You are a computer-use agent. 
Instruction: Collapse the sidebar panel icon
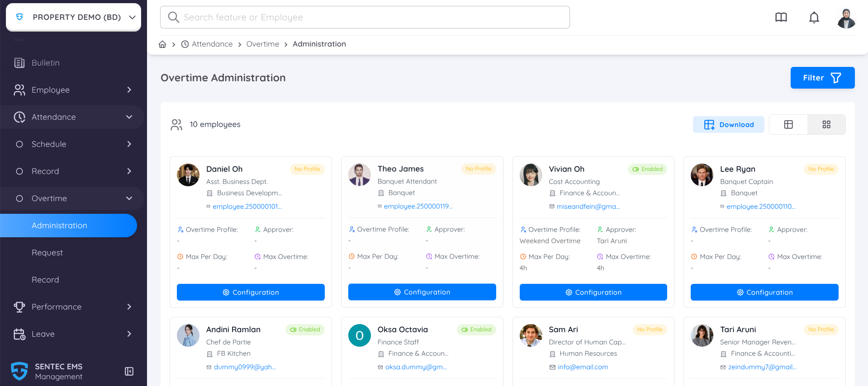coord(129,372)
